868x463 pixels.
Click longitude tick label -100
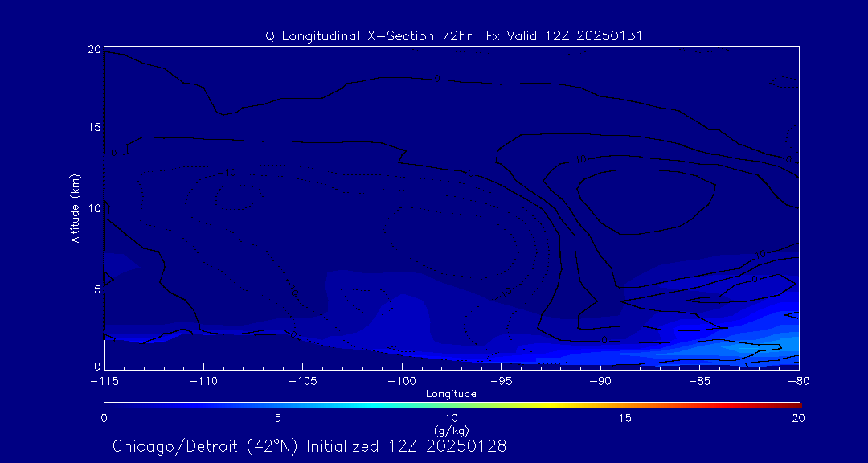(x=402, y=382)
